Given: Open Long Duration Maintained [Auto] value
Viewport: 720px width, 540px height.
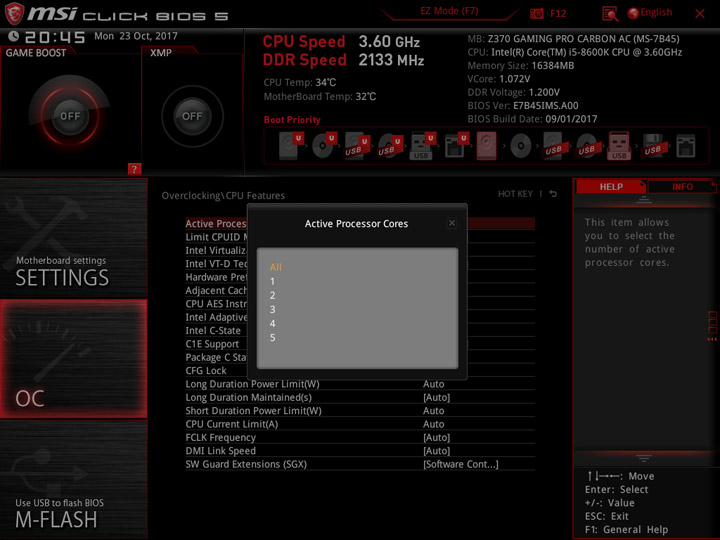Looking at the screenshot, I should click(x=436, y=397).
